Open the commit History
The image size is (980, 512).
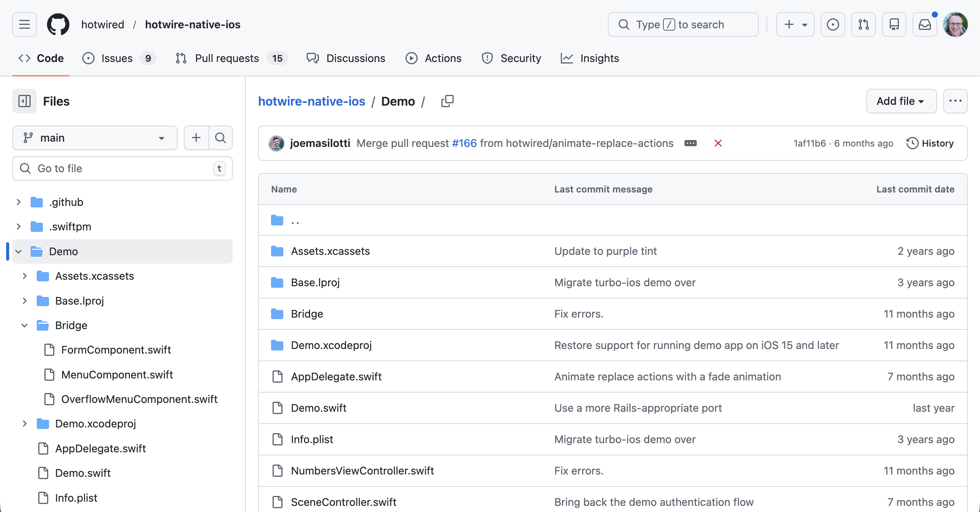930,143
